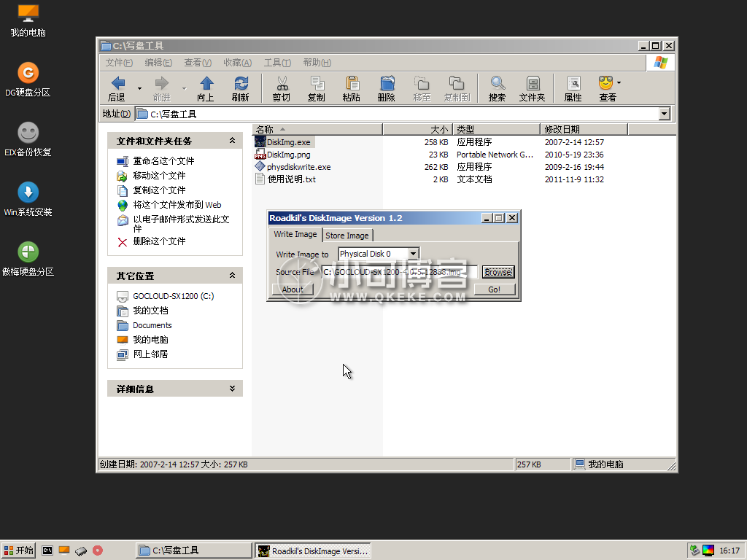Open 傲梅硬盘分区 desktop icon
The height and width of the screenshot is (560, 747).
28,259
